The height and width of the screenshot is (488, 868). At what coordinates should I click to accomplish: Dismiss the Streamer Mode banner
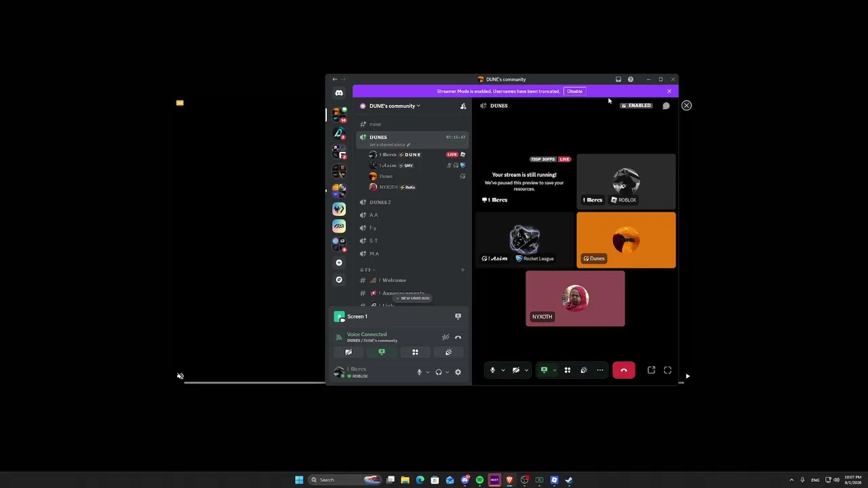coord(669,91)
